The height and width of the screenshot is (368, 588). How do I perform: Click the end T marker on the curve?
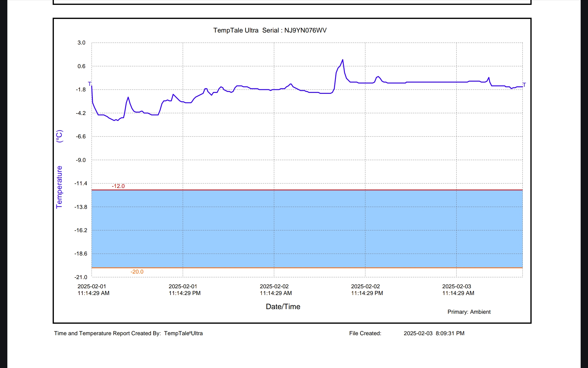point(524,85)
